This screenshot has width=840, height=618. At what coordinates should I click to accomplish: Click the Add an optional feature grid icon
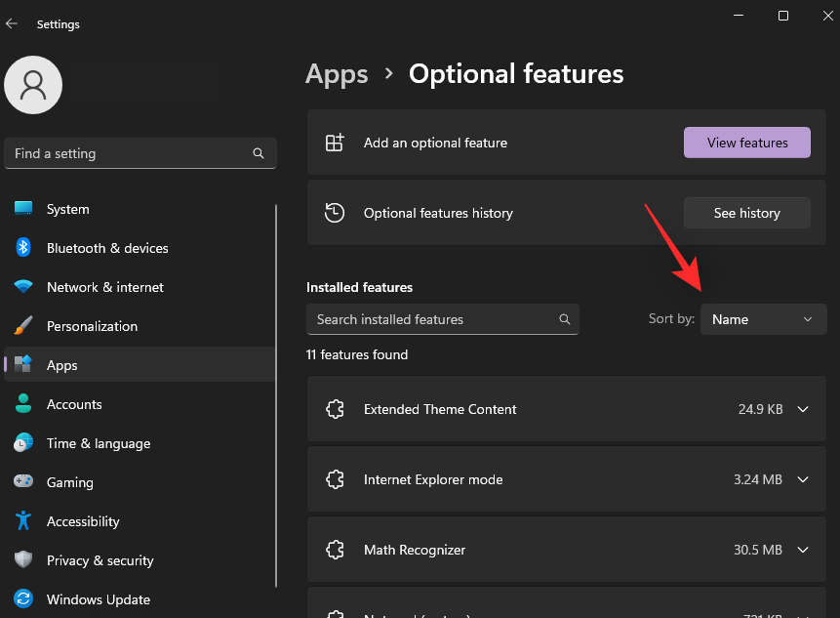pos(335,143)
